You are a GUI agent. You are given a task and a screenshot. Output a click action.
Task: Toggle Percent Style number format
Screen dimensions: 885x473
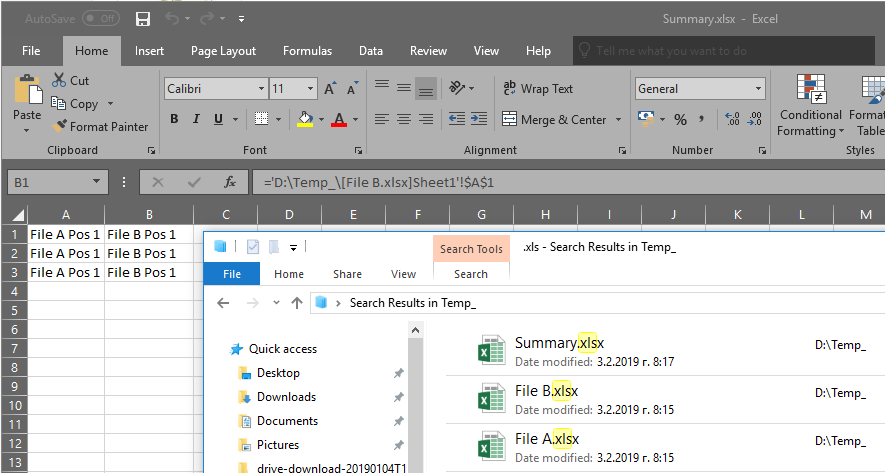click(x=680, y=120)
